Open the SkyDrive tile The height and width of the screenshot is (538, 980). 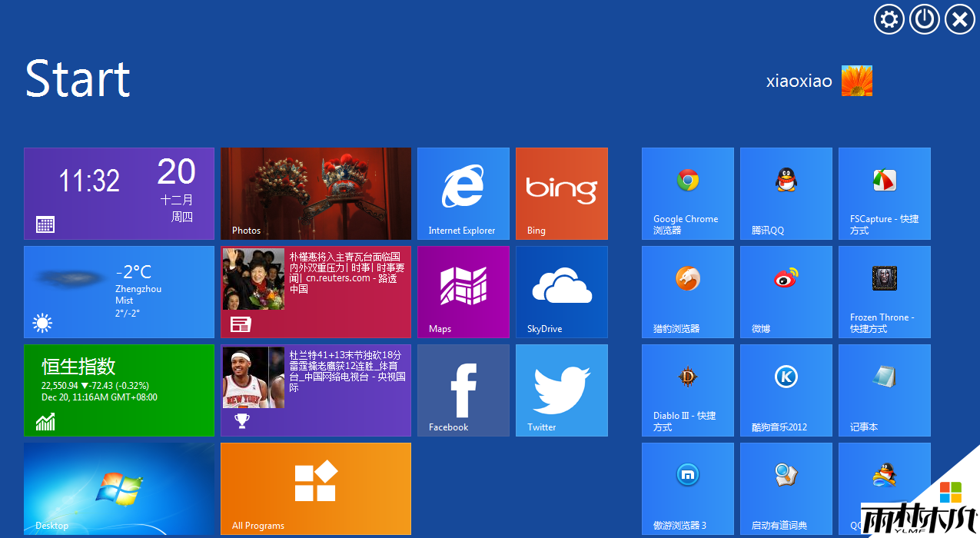(x=562, y=292)
